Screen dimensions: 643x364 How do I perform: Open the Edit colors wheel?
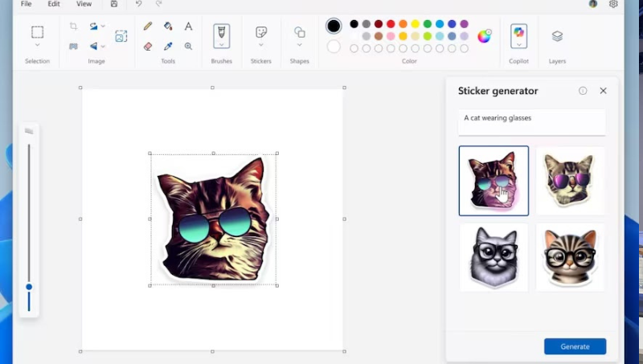pyautogui.click(x=484, y=36)
